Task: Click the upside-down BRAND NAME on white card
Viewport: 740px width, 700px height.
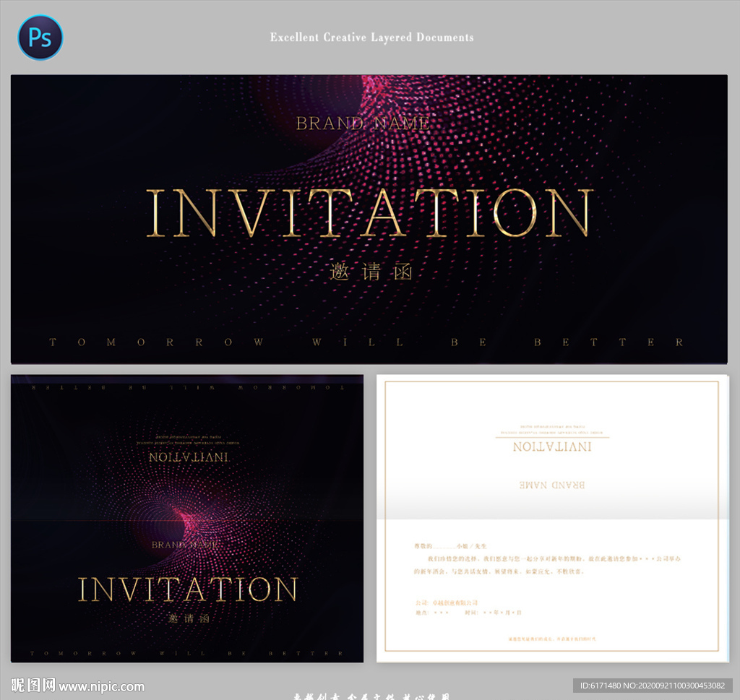Action: [x=552, y=485]
